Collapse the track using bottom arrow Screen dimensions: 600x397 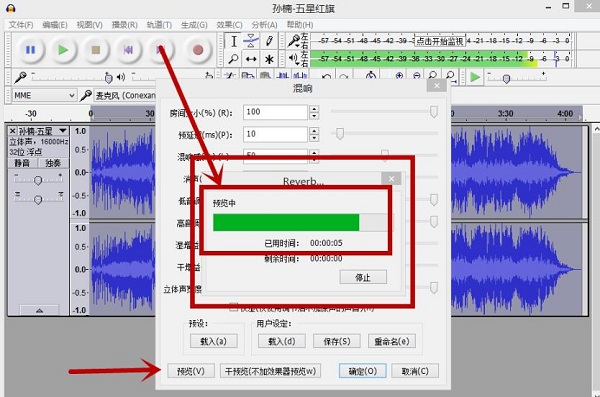39,310
